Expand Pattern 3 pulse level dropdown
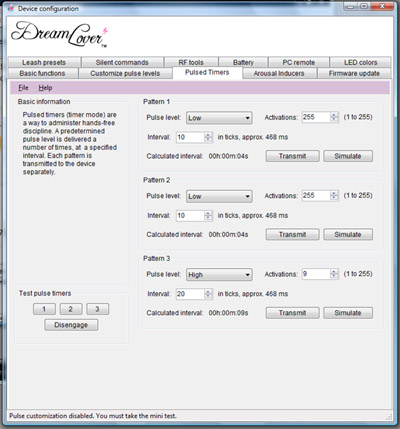This screenshot has height=429, width=400. [219, 275]
